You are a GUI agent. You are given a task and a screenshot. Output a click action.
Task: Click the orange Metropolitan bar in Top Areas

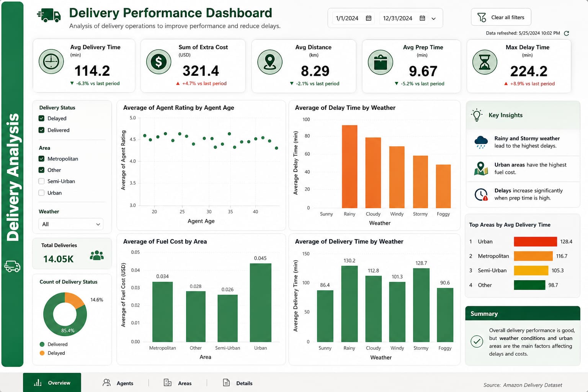click(533, 256)
